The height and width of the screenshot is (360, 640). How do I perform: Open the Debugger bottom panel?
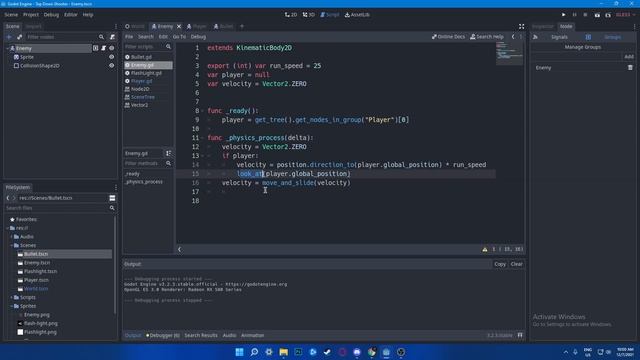[x=163, y=336]
